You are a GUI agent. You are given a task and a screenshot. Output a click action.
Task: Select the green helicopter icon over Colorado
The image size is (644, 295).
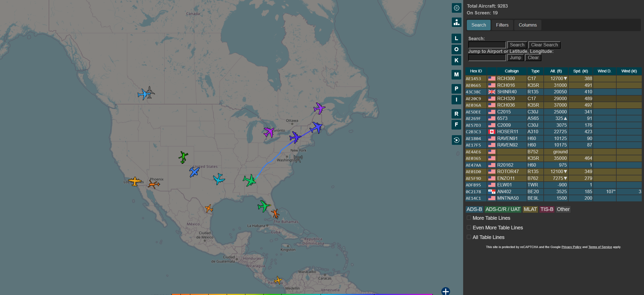coord(183,157)
